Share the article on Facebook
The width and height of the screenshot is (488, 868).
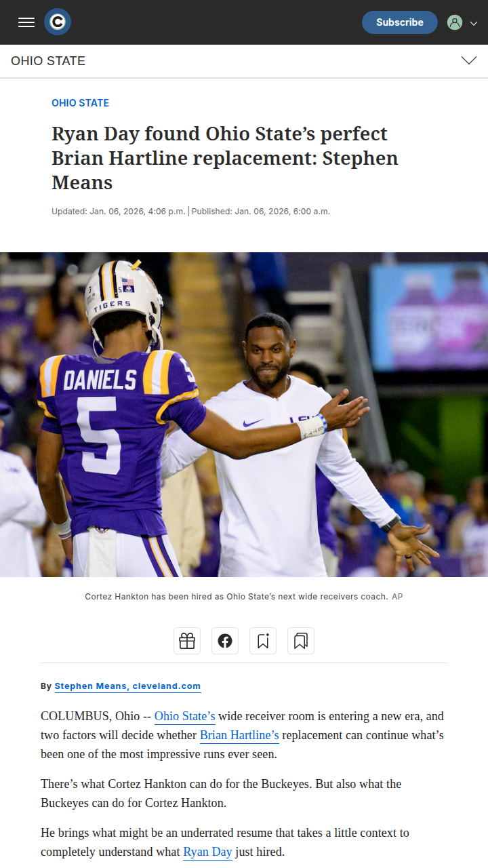point(225,641)
